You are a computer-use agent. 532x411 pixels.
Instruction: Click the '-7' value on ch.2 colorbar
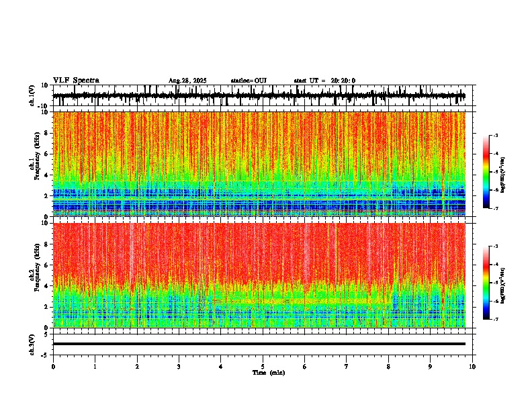point(495,319)
